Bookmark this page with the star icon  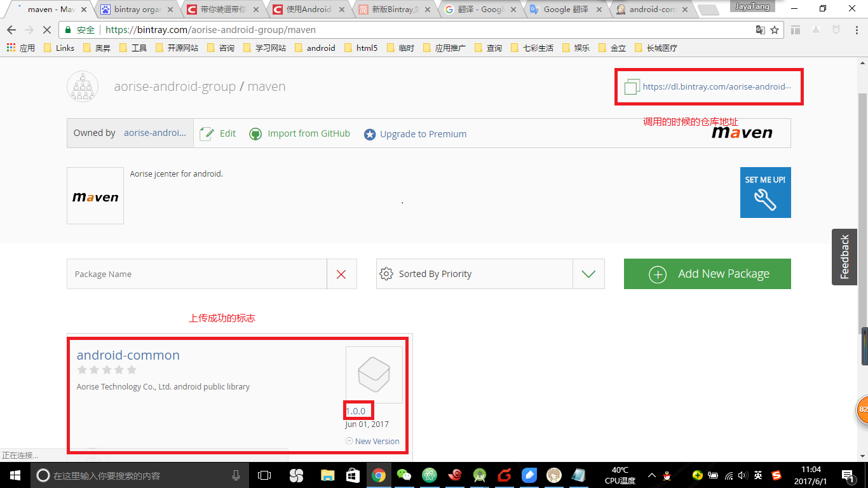(775, 30)
